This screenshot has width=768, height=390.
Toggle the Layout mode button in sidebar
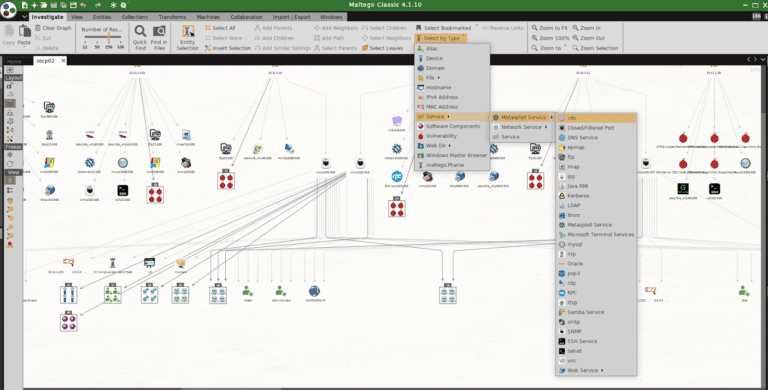13,78
